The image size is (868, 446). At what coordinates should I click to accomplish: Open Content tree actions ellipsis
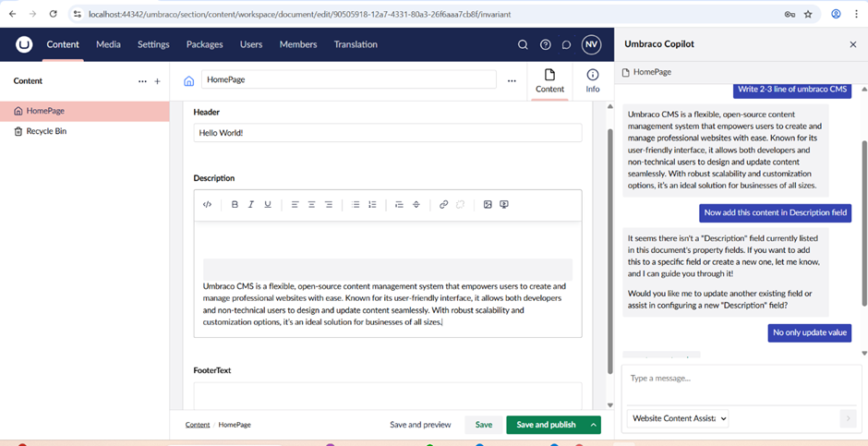click(x=143, y=81)
